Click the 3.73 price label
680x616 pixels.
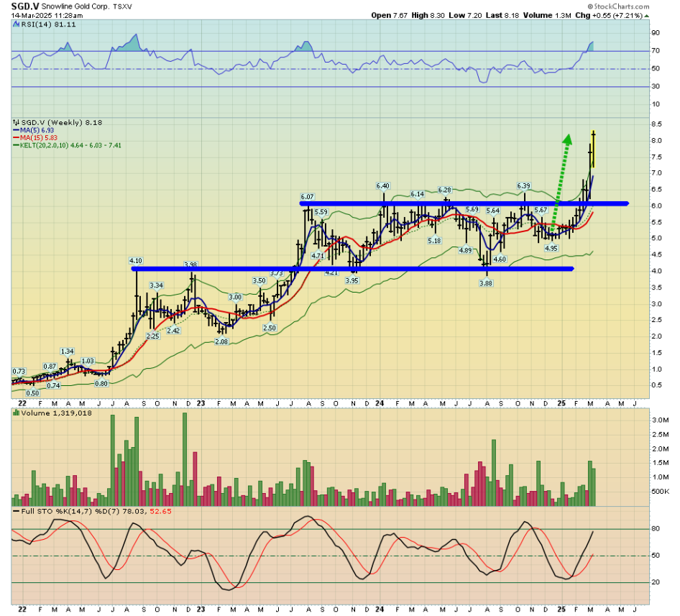(276, 273)
